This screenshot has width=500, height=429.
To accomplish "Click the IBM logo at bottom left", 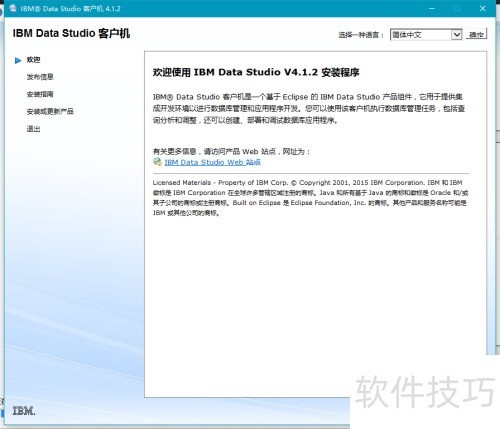I will click(x=24, y=411).
